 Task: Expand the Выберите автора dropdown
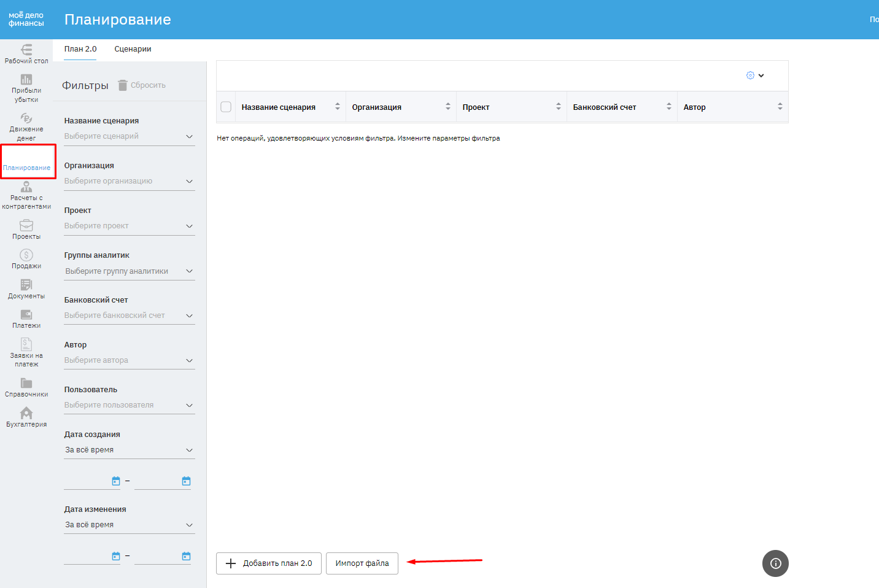click(130, 360)
